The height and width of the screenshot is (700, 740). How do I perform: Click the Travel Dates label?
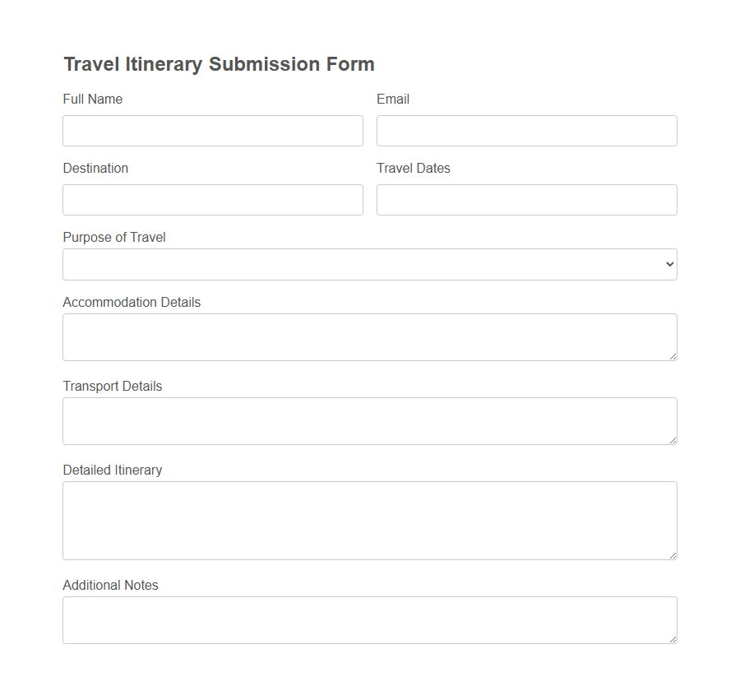(414, 168)
